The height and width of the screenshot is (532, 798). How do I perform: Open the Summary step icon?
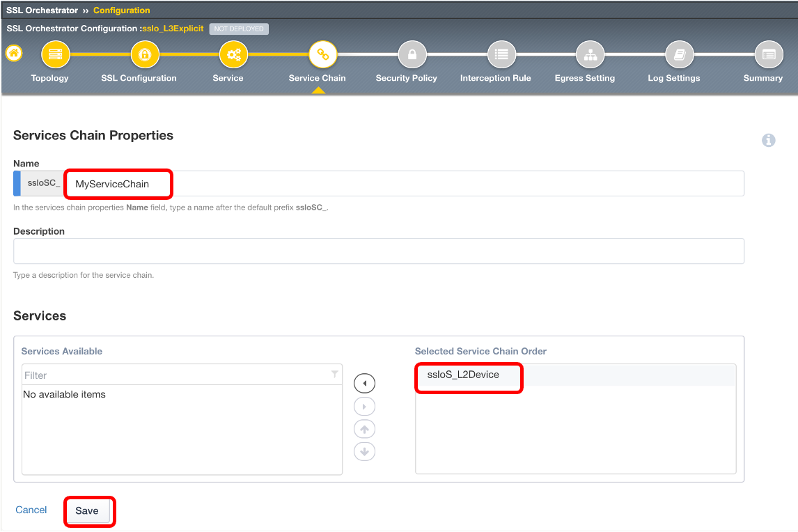point(769,54)
